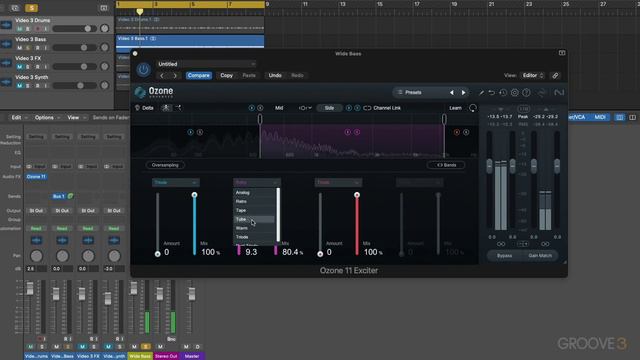Open the mixer View menu
This screenshot has height=360, width=640.
point(76,118)
